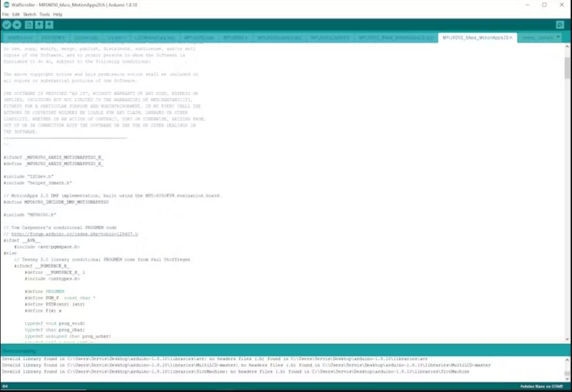Open the Serial Monitor icon

[x=560, y=25]
